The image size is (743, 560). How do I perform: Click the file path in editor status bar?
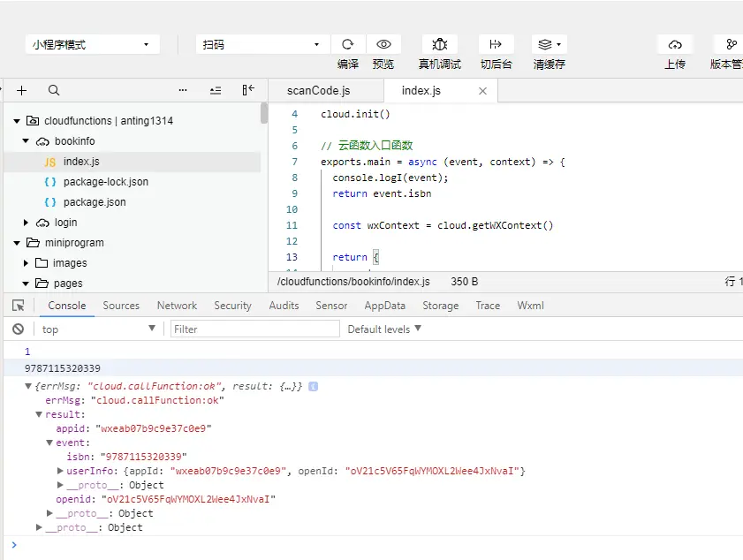353,282
